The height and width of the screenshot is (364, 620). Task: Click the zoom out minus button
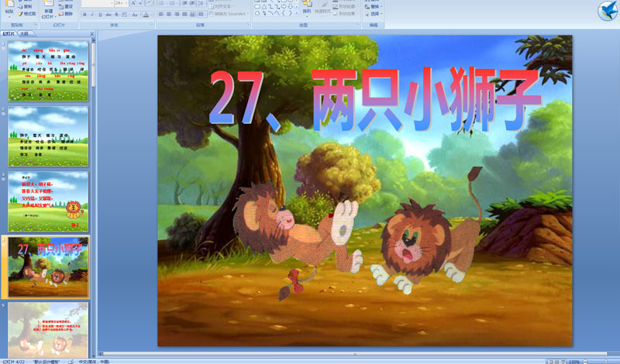[585, 362]
